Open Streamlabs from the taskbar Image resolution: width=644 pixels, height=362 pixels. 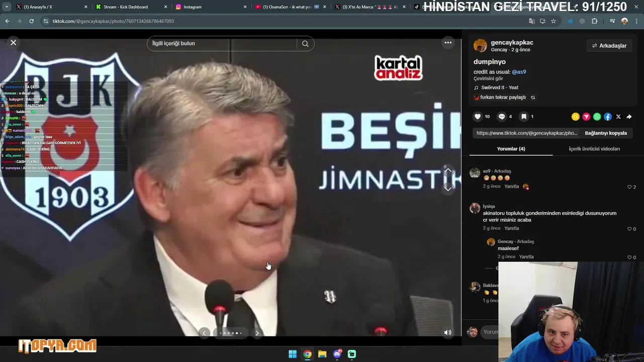coord(352,354)
